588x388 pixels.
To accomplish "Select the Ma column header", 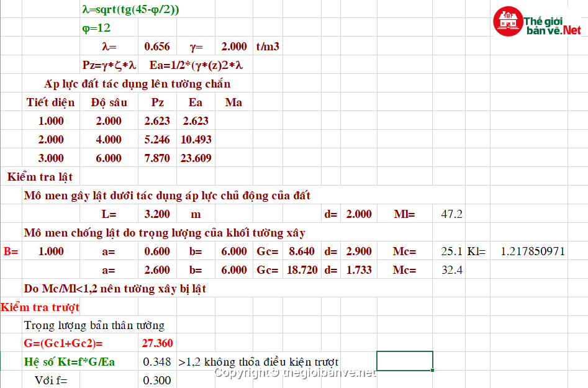I will click(x=233, y=102).
